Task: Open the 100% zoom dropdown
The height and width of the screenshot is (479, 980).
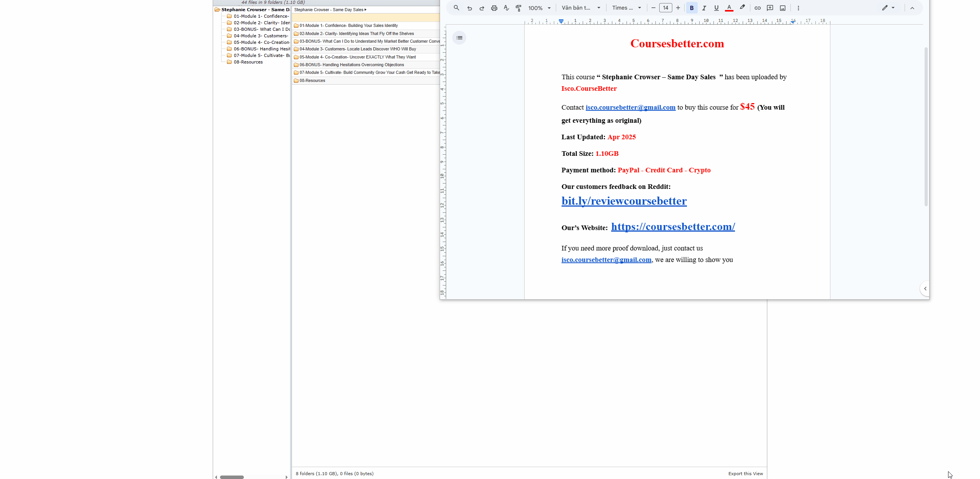Action: [x=539, y=8]
